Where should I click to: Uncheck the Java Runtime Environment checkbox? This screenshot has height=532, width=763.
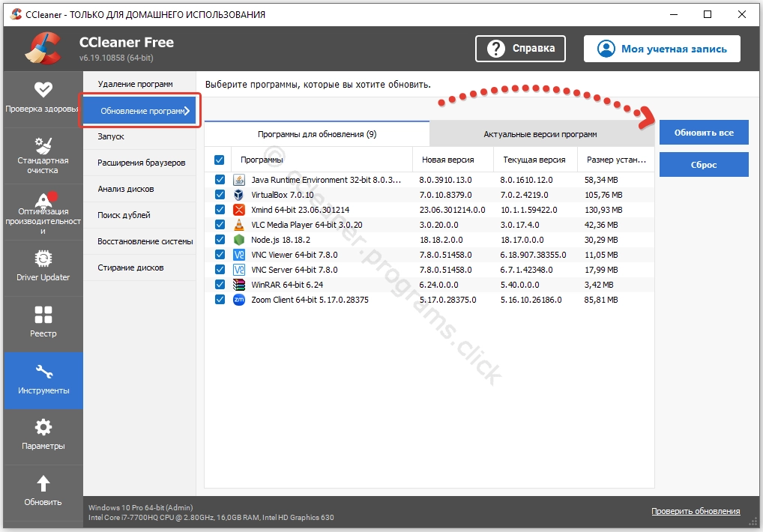(x=220, y=180)
